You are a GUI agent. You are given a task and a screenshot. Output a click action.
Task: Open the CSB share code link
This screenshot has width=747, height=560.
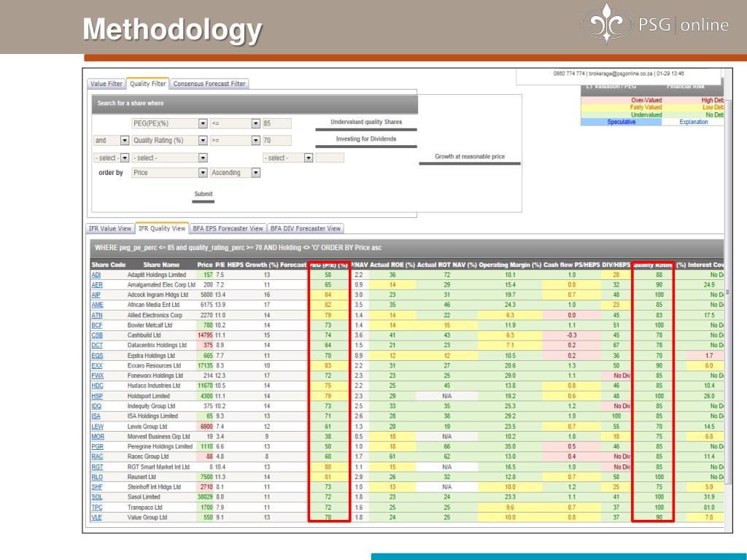(x=97, y=335)
